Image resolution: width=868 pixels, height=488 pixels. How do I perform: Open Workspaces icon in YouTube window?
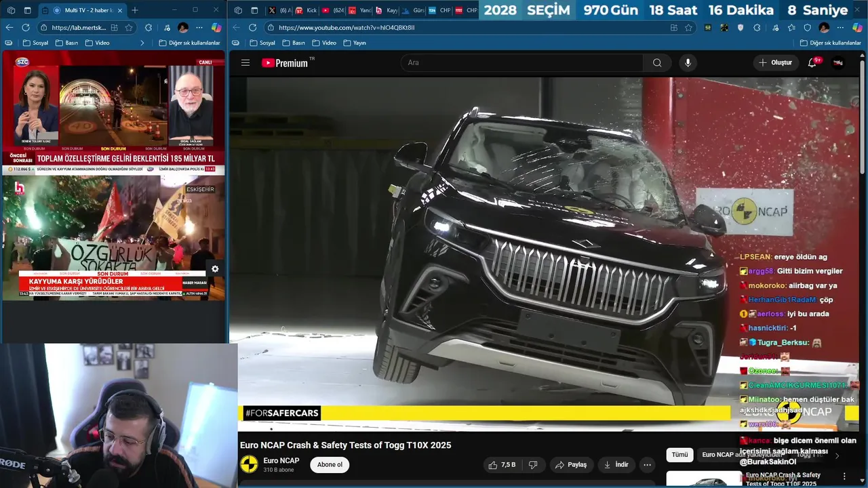tap(238, 10)
